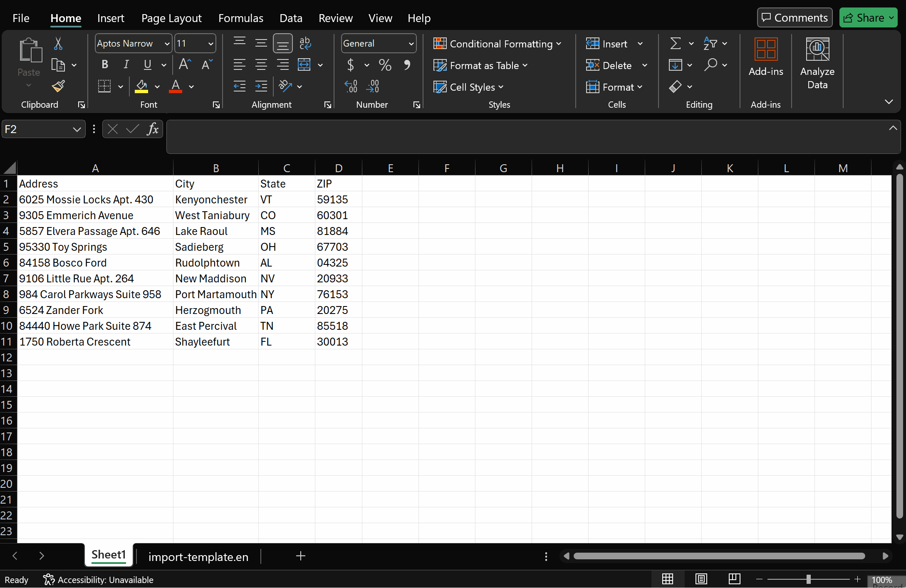Click the Insert Function fx icon
The image size is (906, 588).
(x=153, y=129)
